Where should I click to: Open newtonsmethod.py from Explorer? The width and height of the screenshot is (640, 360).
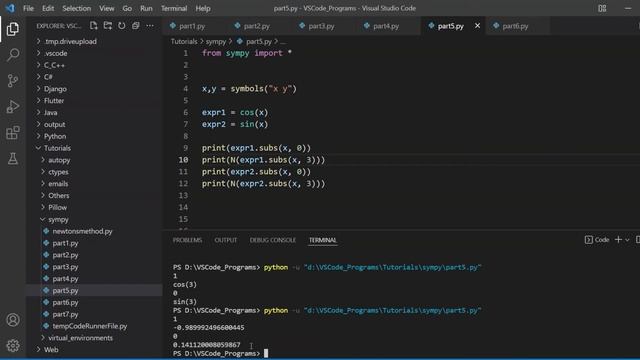[x=94, y=231]
